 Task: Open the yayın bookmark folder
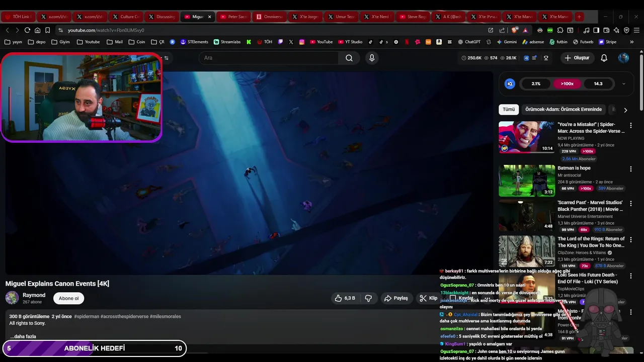point(14,42)
